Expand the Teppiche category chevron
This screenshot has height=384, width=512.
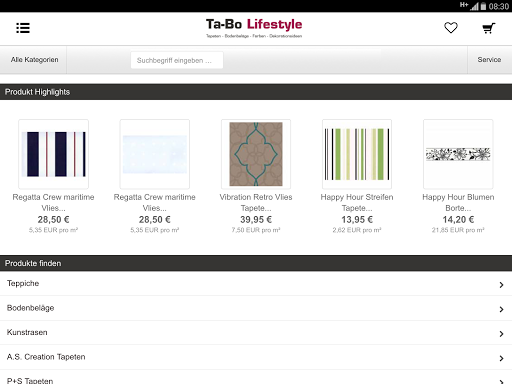[x=501, y=285]
